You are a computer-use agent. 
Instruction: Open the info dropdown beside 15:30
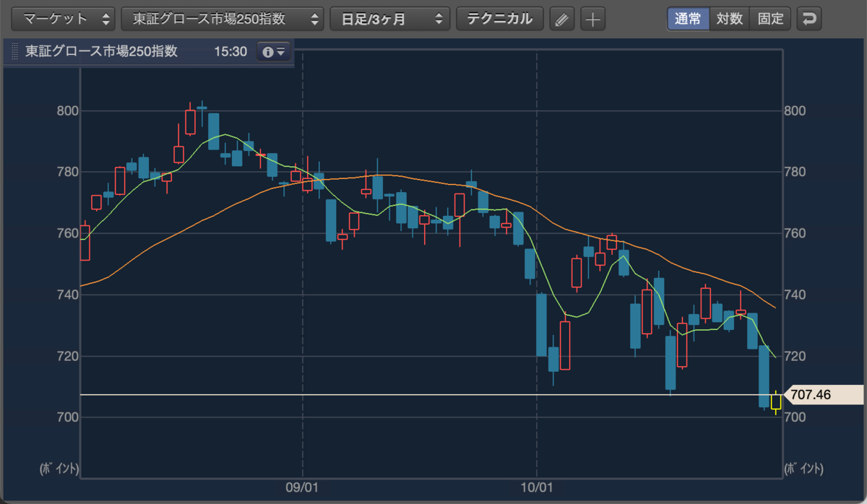click(274, 52)
